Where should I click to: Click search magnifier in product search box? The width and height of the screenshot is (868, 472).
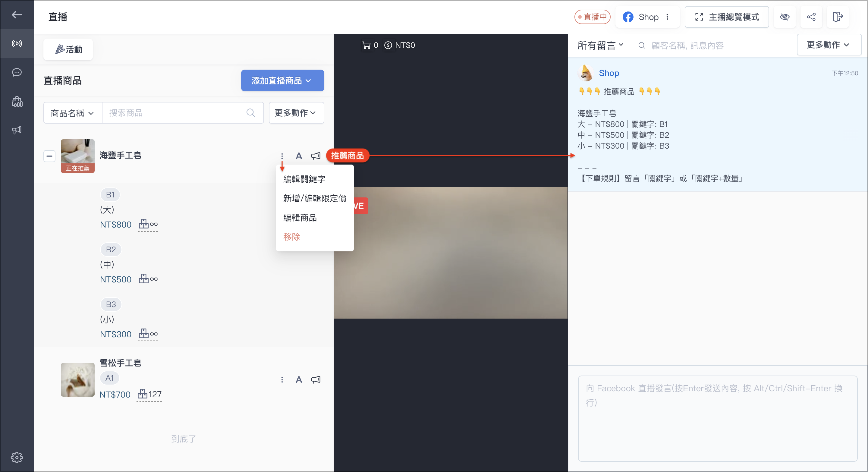250,112
